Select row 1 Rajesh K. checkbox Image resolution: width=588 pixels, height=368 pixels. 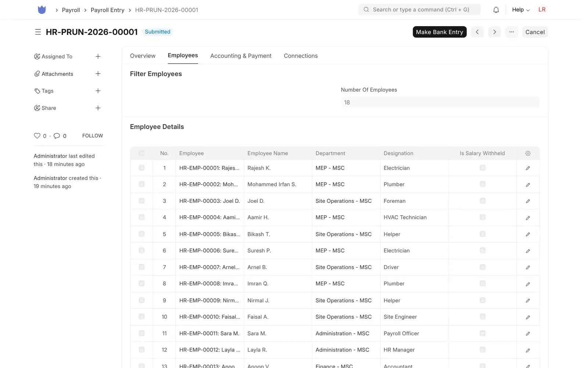click(141, 168)
